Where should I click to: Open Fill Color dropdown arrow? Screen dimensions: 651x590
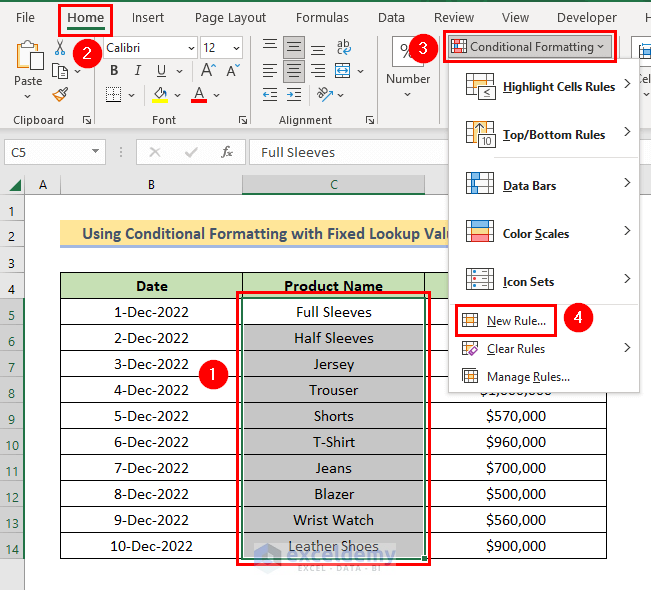coord(177,95)
